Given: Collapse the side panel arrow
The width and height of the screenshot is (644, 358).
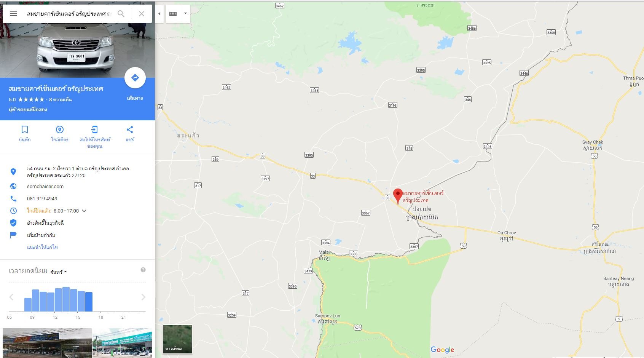Looking at the screenshot, I should (x=159, y=14).
